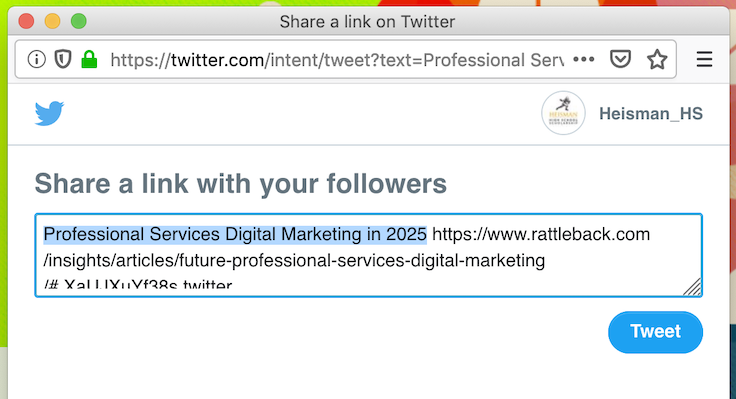Open the page actions three-dot menu
736x399 pixels.
point(584,60)
